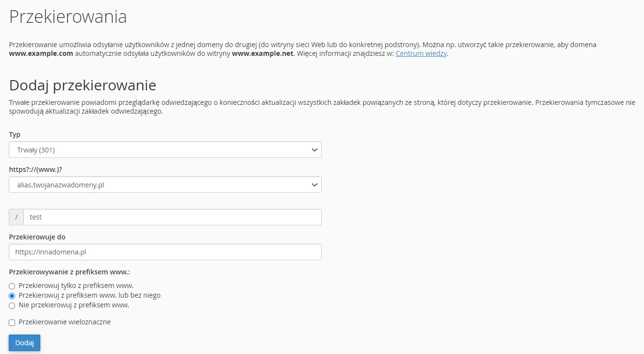Screen dimensions: 644x354
Task: Click the 'https?://(www.)?' field label
Action: pyautogui.click(x=35, y=169)
